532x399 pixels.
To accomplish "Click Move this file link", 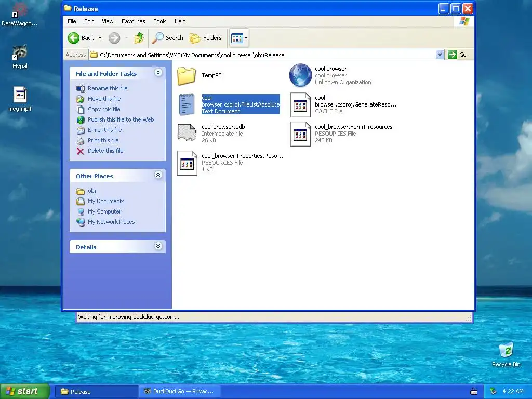I will 104,99.
